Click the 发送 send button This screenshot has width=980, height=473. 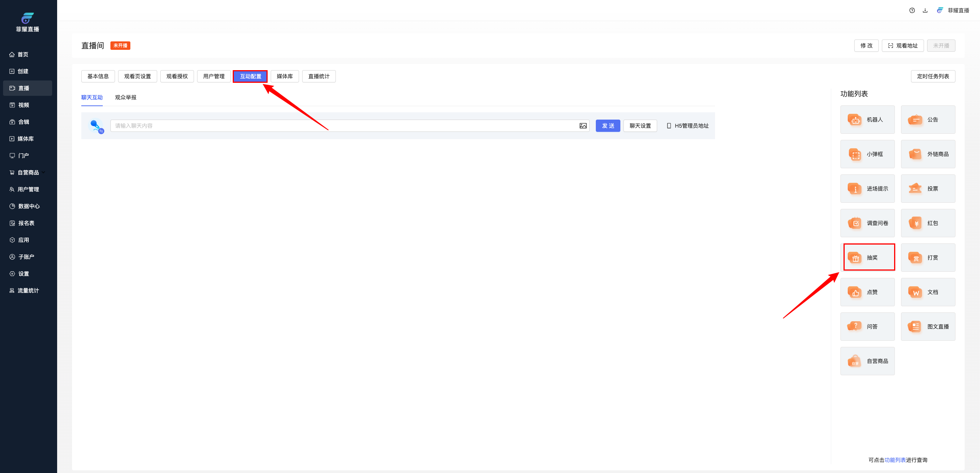pos(608,126)
